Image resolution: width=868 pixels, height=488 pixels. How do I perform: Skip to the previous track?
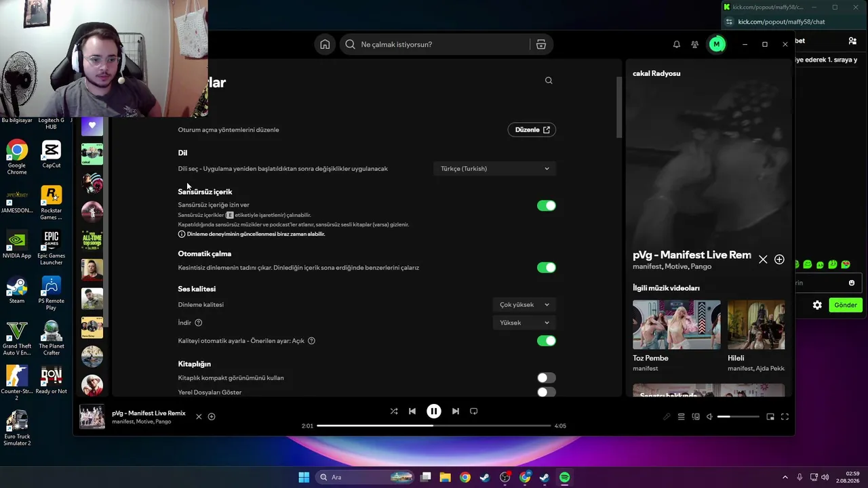click(x=412, y=411)
